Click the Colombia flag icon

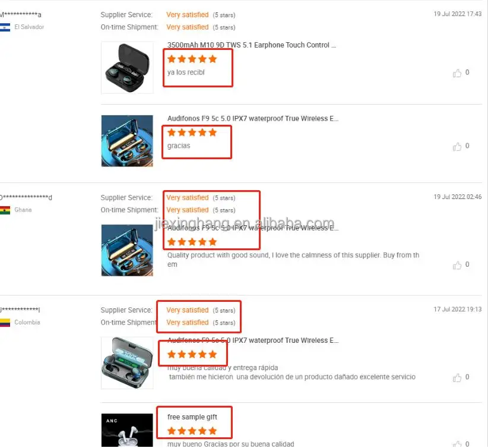coord(5,323)
